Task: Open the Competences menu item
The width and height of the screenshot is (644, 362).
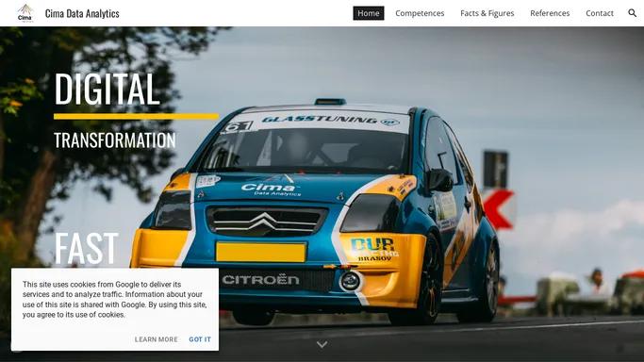Action: (x=420, y=13)
